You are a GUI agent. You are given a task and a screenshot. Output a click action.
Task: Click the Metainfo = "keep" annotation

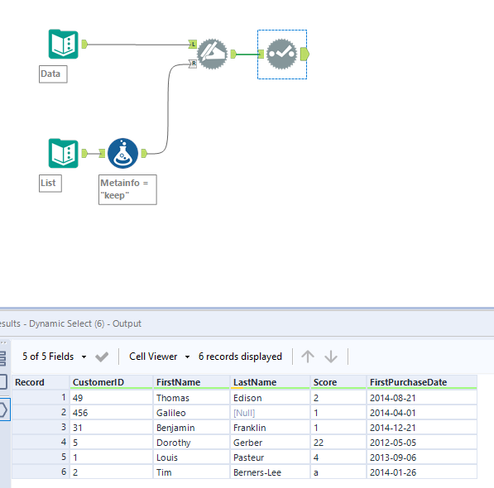(127, 189)
